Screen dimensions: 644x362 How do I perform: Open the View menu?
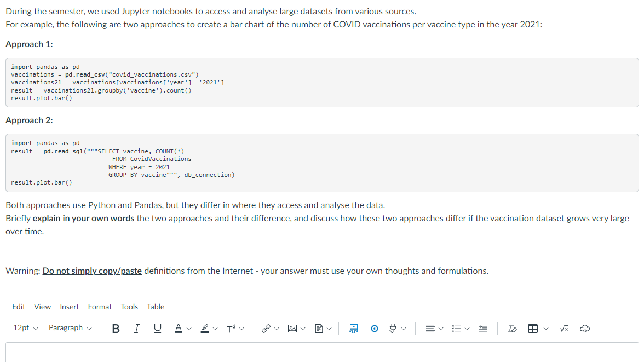click(42, 307)
